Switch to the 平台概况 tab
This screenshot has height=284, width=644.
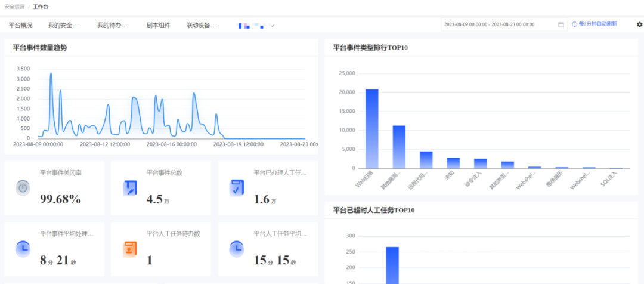tap(21, 26)
